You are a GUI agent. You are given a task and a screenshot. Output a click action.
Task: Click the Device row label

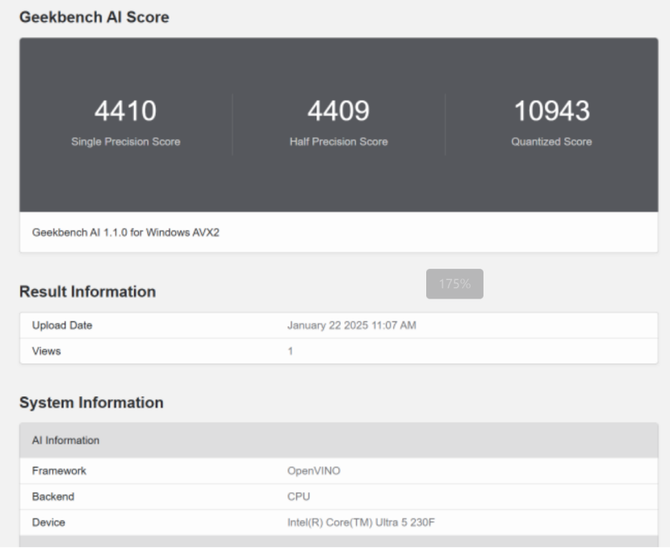point(48,522)
